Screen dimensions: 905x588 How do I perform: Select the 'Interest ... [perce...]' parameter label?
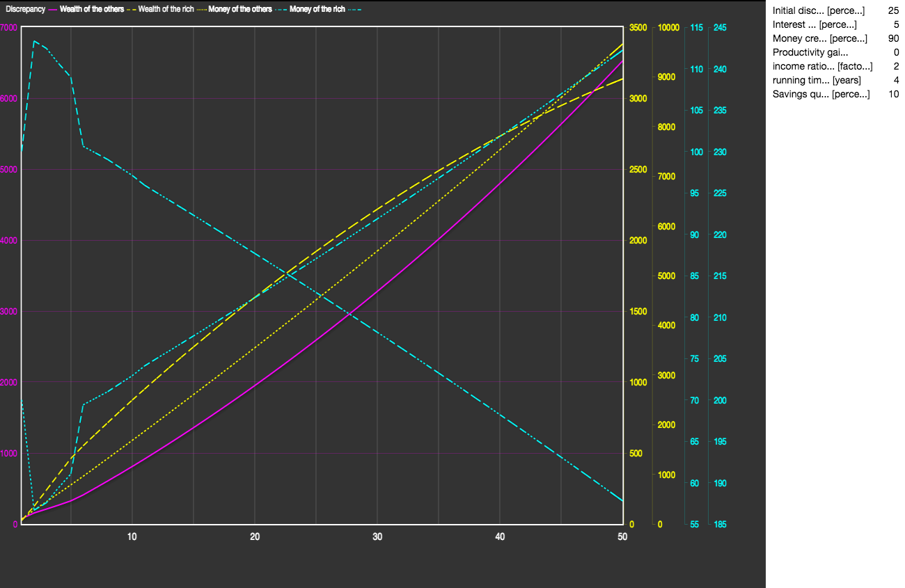(814, 24)
